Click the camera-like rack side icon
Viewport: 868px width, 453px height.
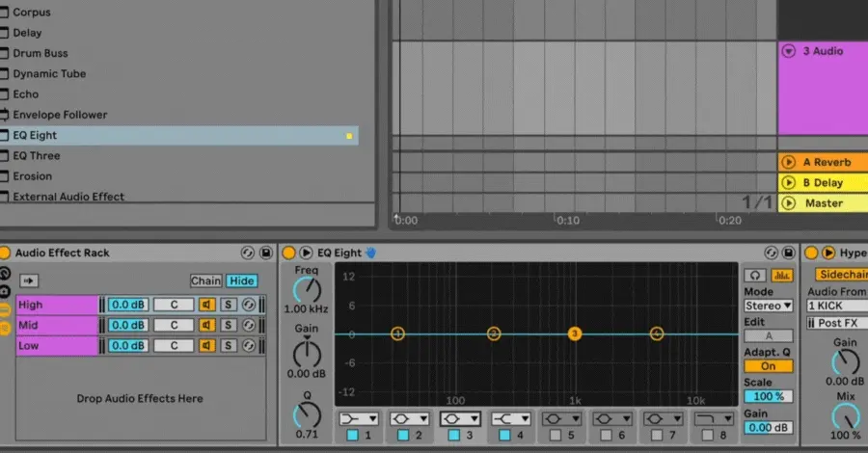(5, 291)
